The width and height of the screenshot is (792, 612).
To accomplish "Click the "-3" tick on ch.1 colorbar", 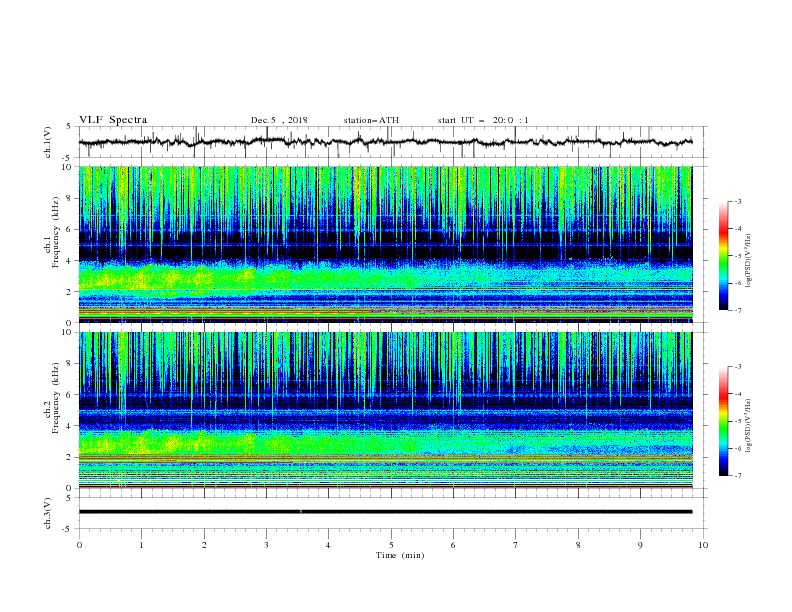I will pyautogui.click(x=737, y=201).
